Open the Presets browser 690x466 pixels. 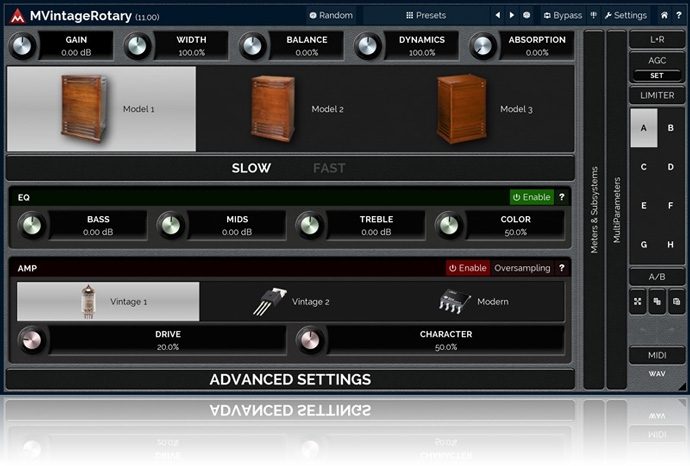click(426, 15)
